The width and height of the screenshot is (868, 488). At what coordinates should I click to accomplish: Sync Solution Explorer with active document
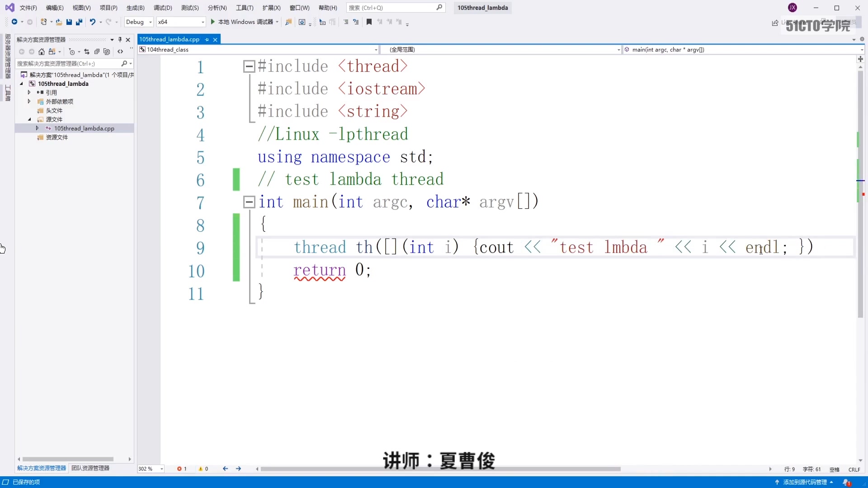tap(87, 52)
